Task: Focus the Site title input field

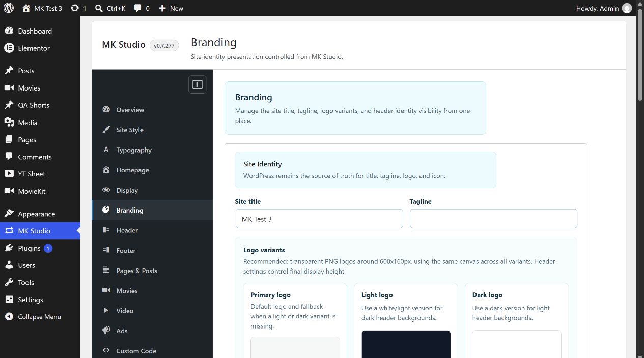Action: coord(319,219)
